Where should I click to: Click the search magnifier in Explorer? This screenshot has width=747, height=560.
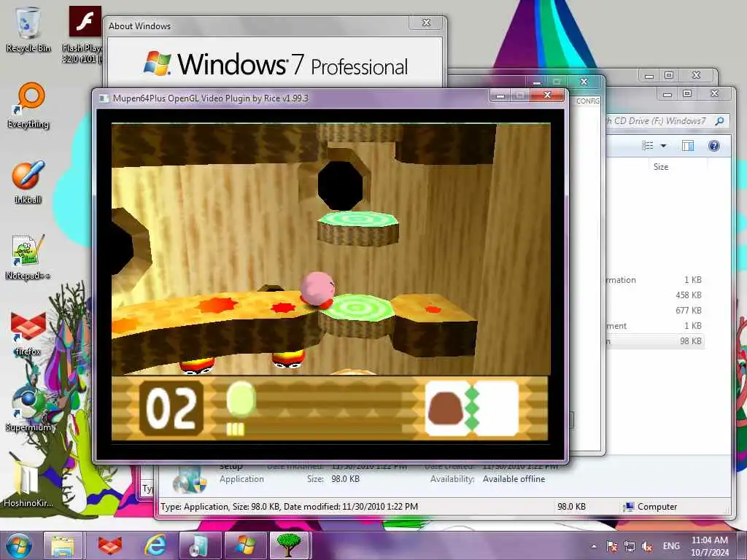(x=720, y=121)
